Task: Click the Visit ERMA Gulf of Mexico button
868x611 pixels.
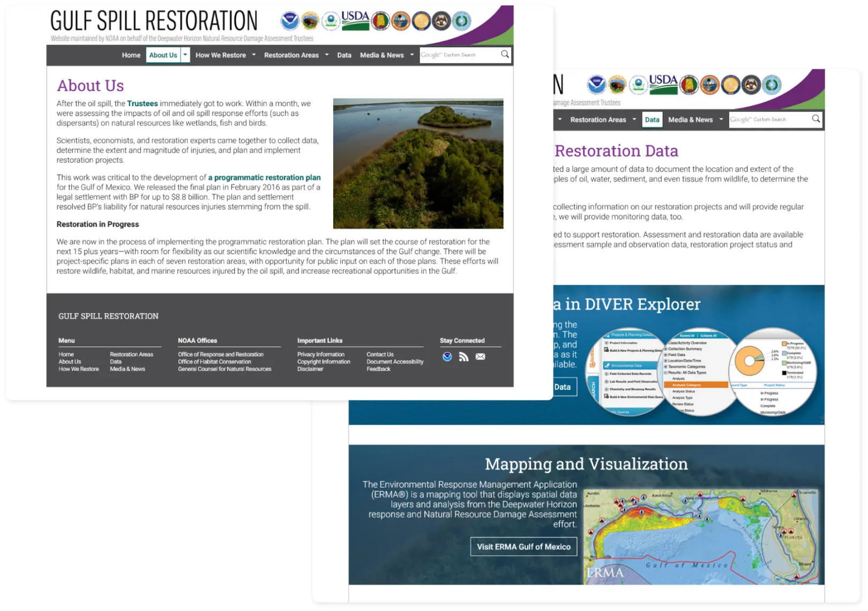Action: pyautogui.click(x=523, y=547)
